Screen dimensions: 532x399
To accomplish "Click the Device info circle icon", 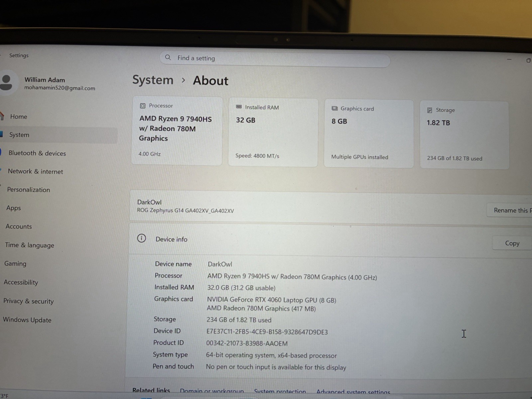I will 141,238.
